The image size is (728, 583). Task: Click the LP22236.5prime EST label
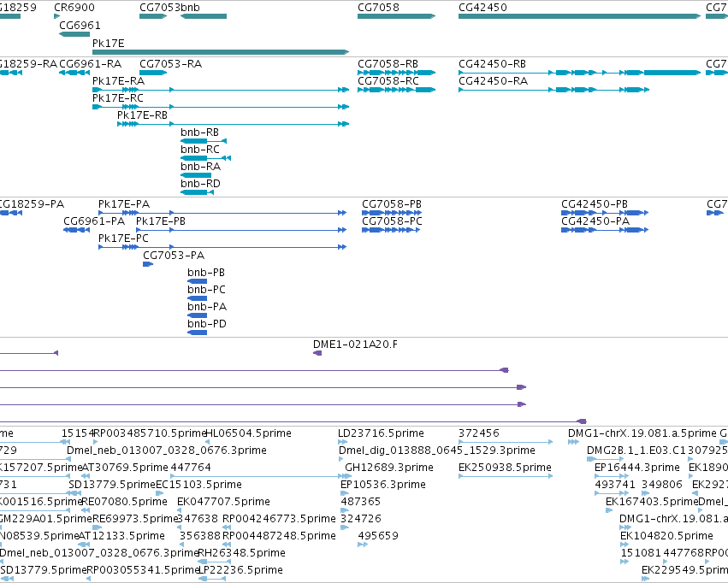tap(240, 570)
